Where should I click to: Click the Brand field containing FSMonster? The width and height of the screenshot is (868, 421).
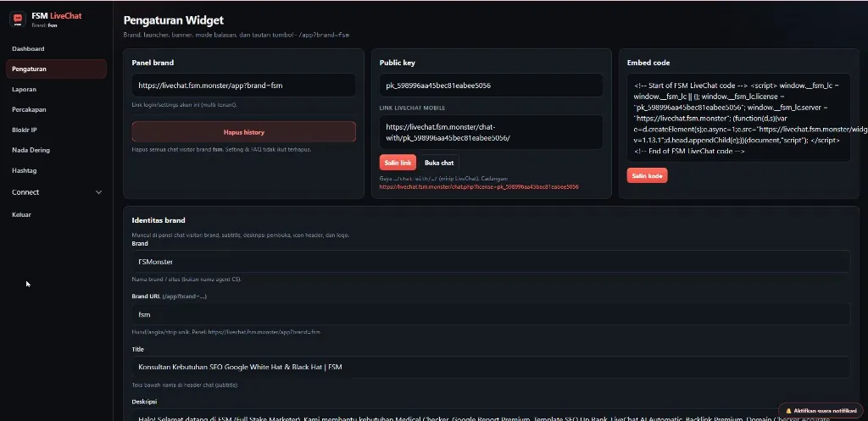[x=491, y=261]
